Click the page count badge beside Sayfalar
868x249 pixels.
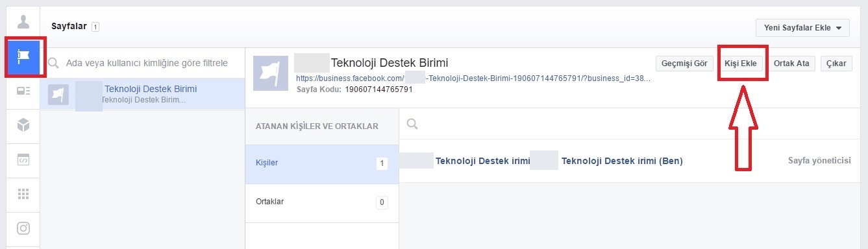point(95,27)
